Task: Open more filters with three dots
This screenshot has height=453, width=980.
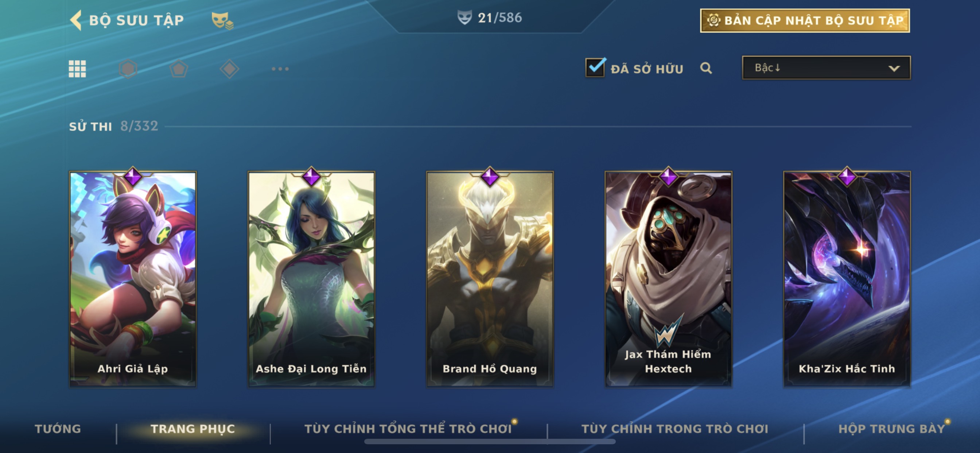Action: tap(280, 69)
